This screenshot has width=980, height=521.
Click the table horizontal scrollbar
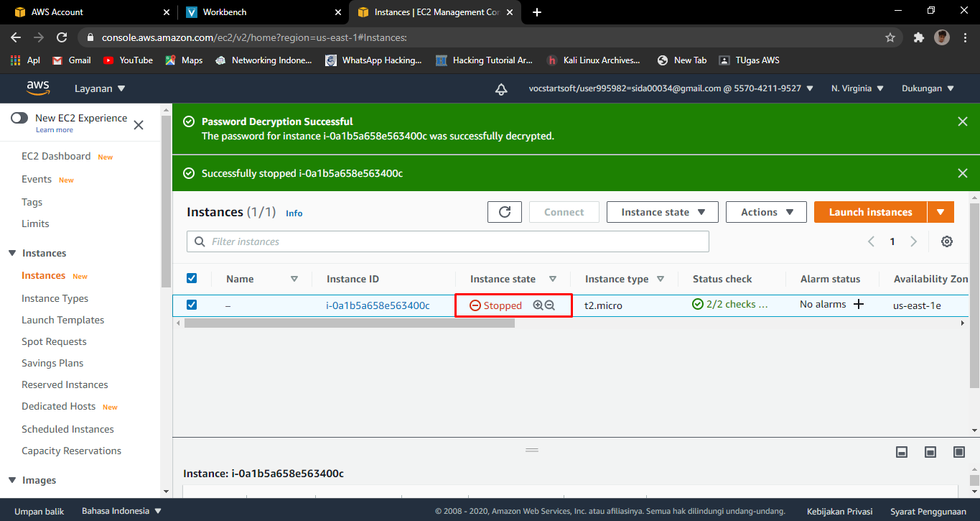(350, 323)
